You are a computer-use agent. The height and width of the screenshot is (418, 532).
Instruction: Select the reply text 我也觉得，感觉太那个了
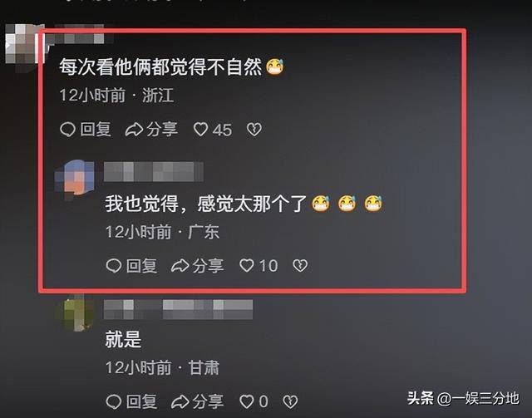[206, 204]
